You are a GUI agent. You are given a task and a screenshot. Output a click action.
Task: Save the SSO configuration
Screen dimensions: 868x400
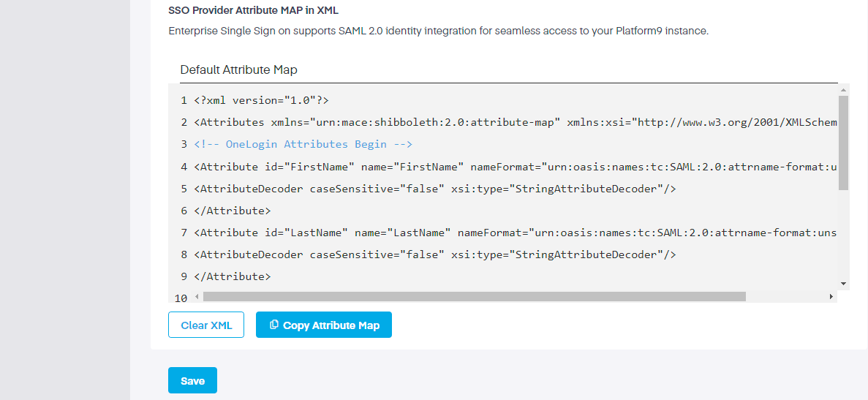192,380
